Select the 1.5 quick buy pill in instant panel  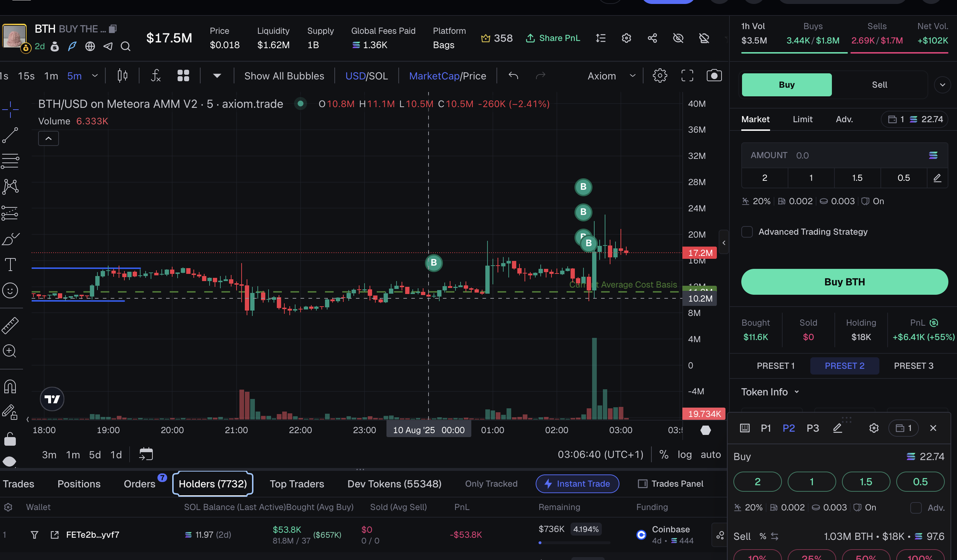(866, 482)
